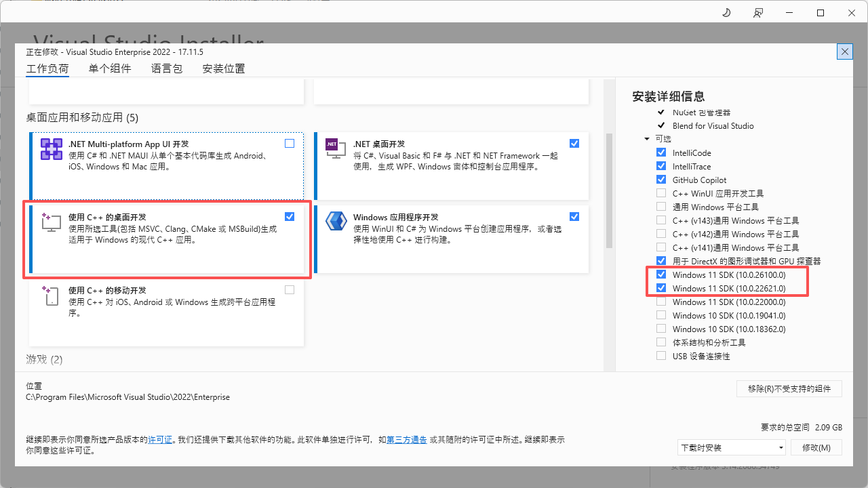Click the .NET MAUI workload icon
This screenshot has width=868, height=488.
coord(52,149)
